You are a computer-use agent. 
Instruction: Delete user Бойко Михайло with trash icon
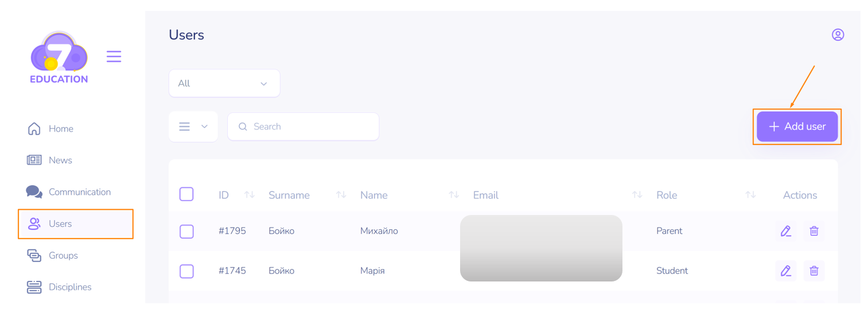pyautogui.click(x=813, y=231)
